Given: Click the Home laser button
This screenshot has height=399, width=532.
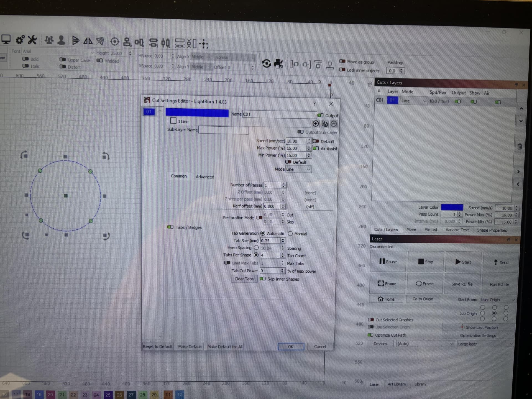Looking at the screenshot, I should click(386, 299).
